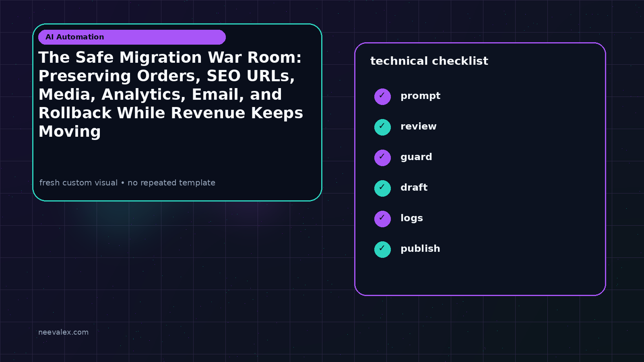Click the AI Automation purple tag

point(132,37)
